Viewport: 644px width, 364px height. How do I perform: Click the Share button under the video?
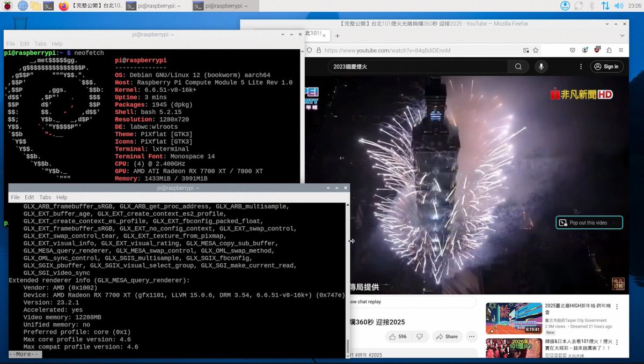(447, 337)
